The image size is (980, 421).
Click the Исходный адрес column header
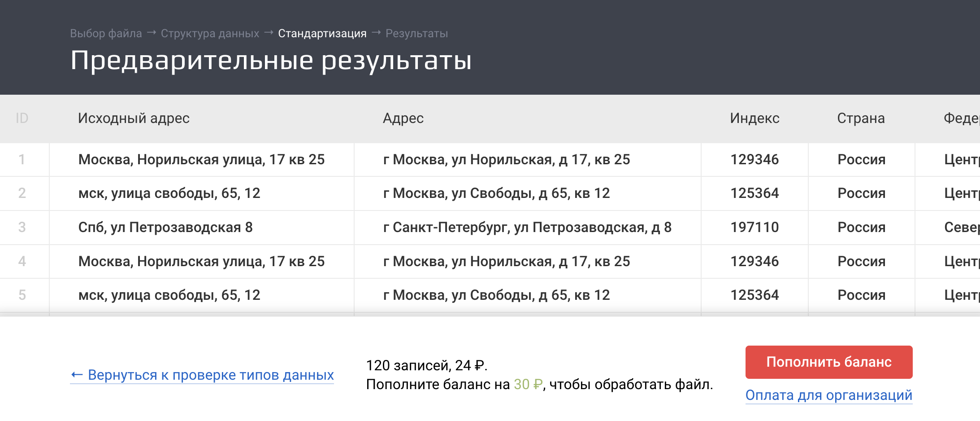pos(134,118)
